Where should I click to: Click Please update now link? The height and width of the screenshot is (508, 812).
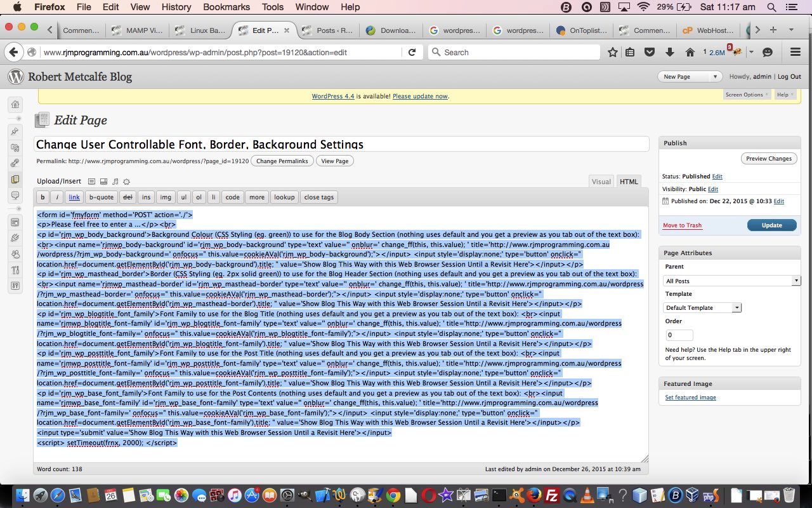[x=420, y=97]
